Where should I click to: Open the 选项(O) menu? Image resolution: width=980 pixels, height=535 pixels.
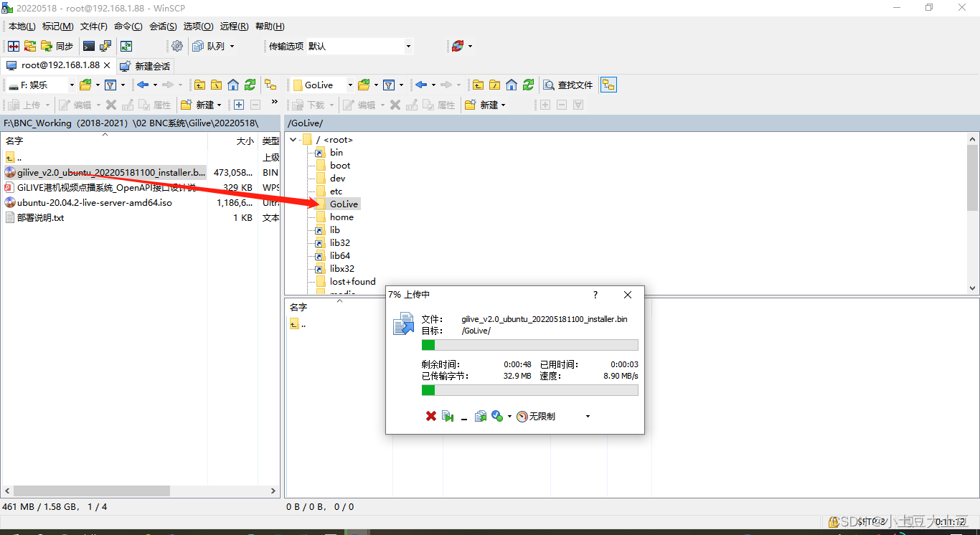point(198,27)
